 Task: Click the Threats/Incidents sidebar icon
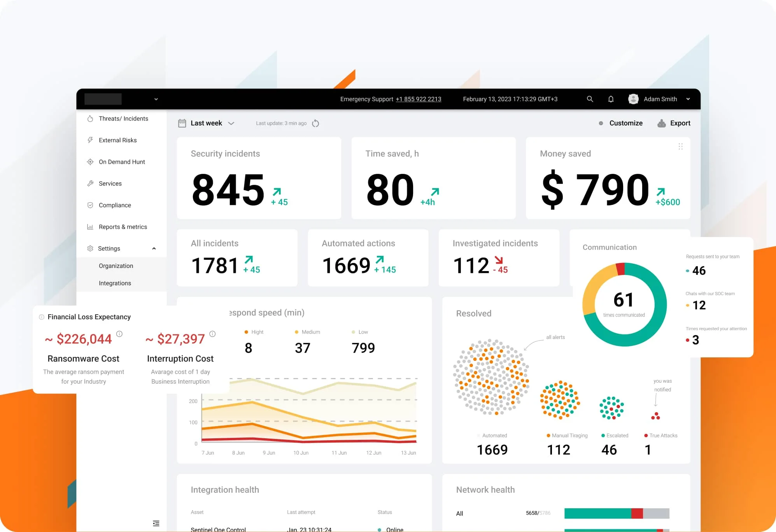click(x=90, y=119)
